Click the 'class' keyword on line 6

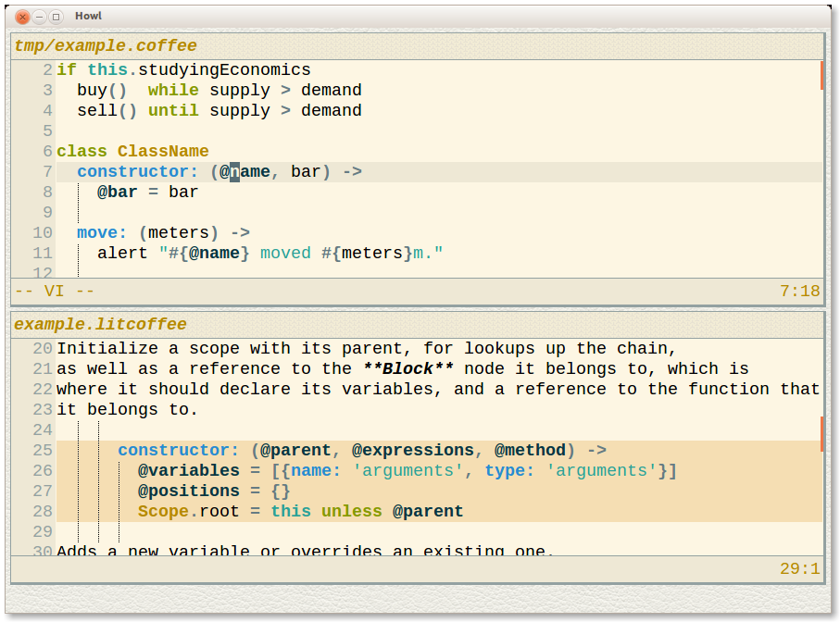81,151
